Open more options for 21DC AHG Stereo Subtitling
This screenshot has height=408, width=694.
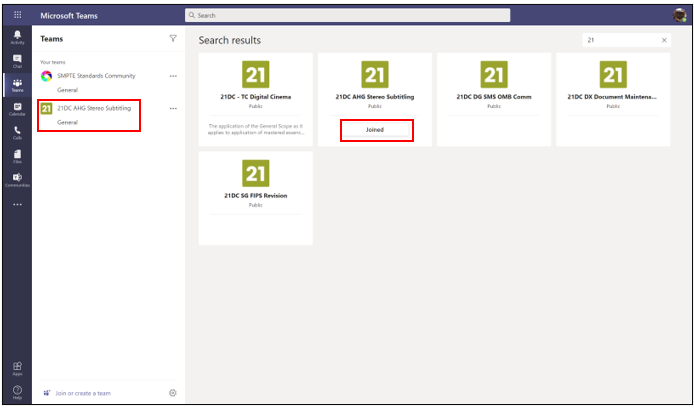point(173,108)
